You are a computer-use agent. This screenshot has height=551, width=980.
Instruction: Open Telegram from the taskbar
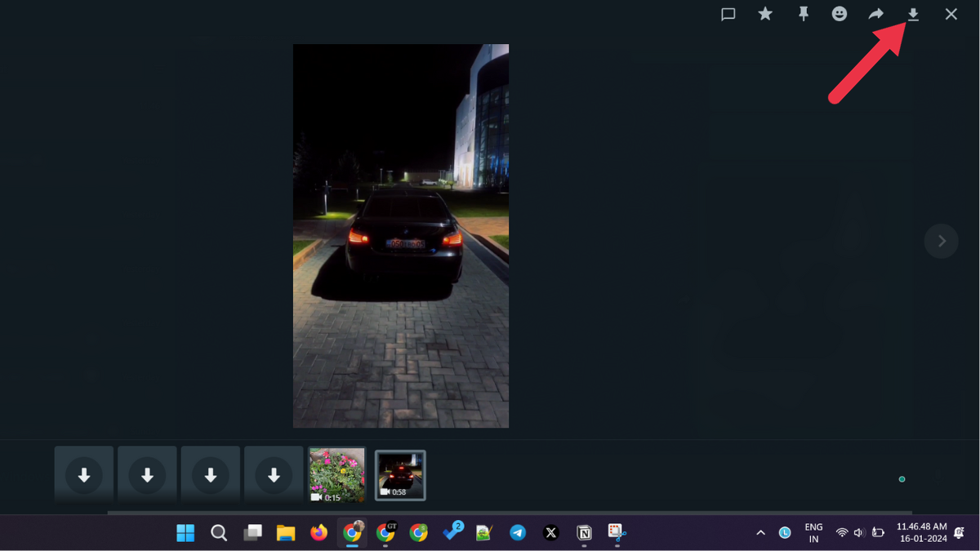click(518, 532)
